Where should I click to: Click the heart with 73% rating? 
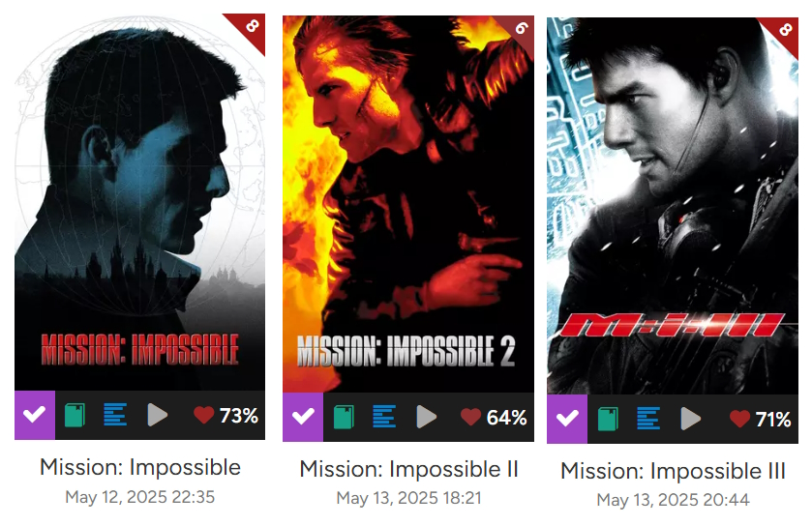203,415
